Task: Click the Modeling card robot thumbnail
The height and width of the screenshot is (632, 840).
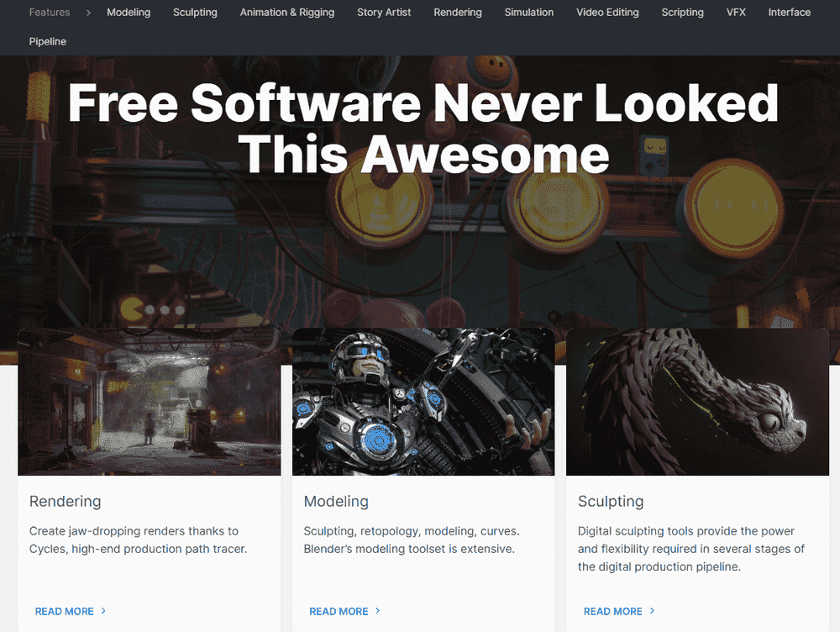Action: click(x=423, y=402)
